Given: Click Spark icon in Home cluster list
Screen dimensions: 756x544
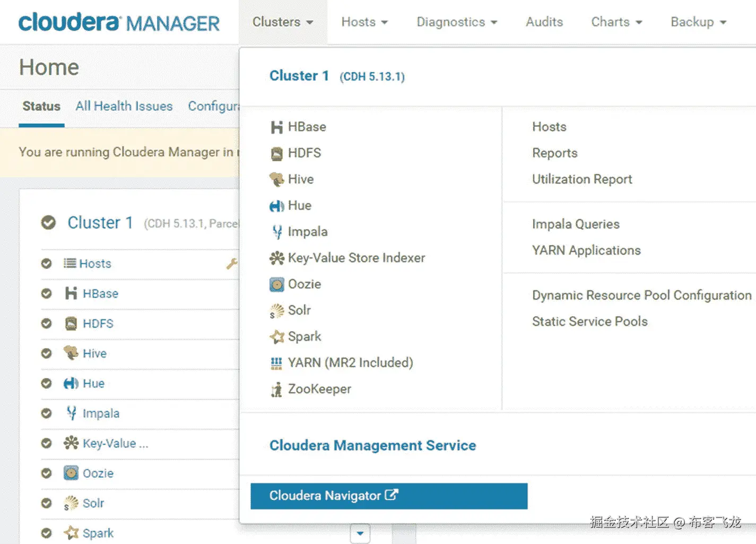Looking at the screenshot, I should pos(71,532).
